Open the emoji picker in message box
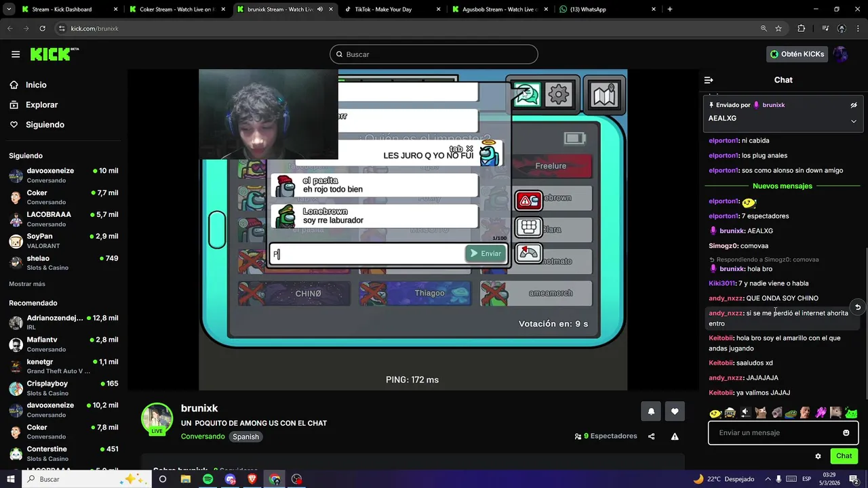The image size is (868, 488). coord(846,432)
